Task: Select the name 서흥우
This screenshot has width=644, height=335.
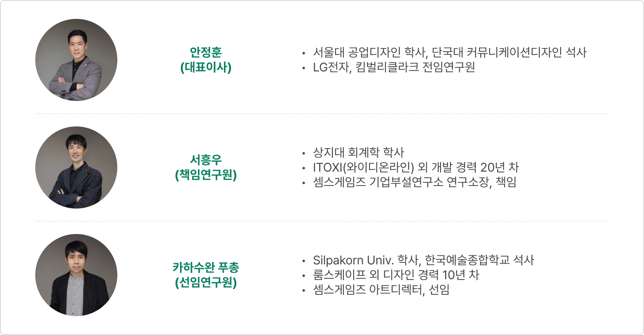Action: point(206,160)
